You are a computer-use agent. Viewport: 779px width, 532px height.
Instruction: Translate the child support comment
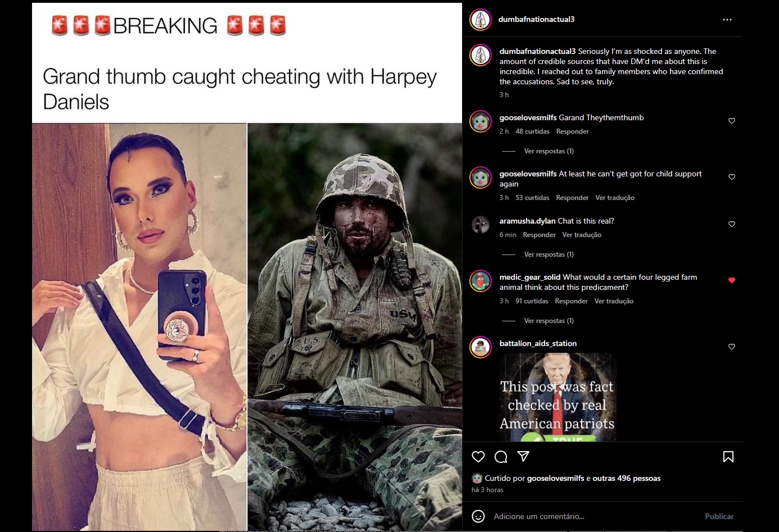[x=615, y=198]
